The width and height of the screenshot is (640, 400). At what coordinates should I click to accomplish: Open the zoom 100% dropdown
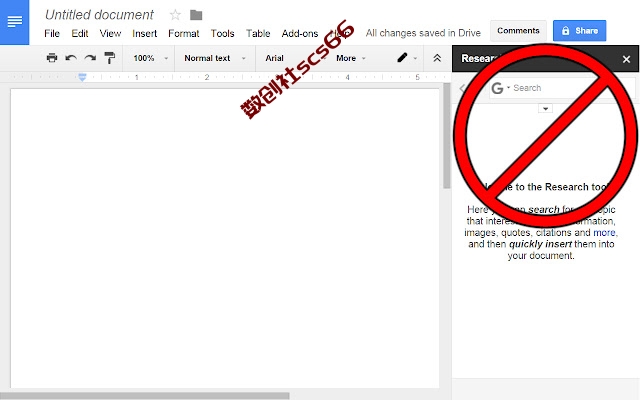(150, 58)
